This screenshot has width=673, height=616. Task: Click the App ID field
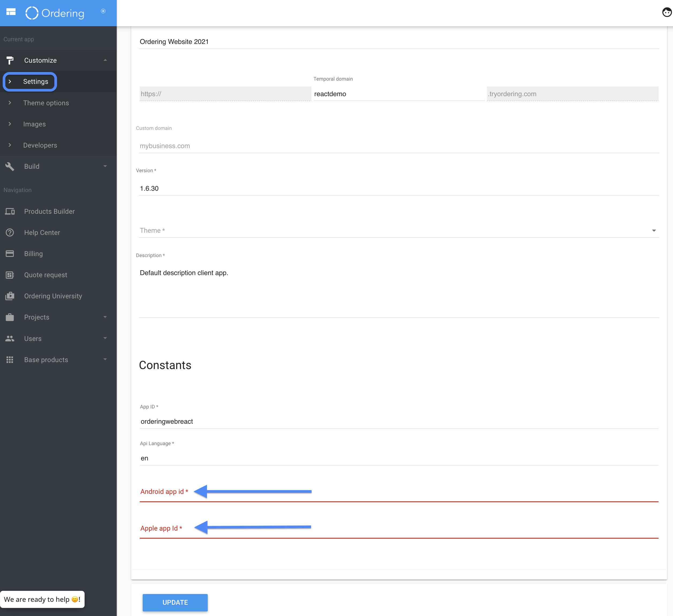click(399, 422)
